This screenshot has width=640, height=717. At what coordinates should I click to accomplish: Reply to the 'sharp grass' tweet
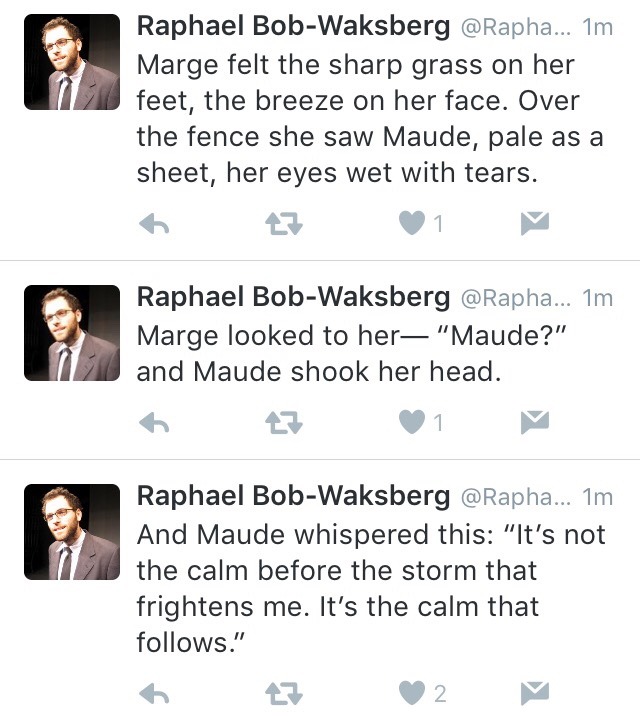click(x=152, y=225)
